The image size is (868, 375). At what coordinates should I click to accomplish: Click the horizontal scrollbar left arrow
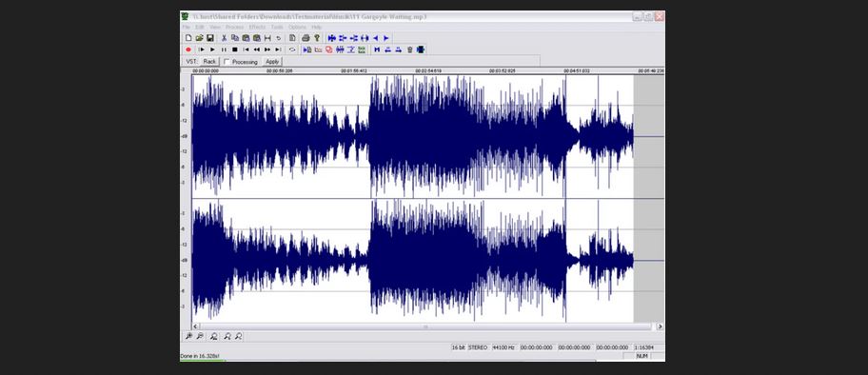coord(195,326)
